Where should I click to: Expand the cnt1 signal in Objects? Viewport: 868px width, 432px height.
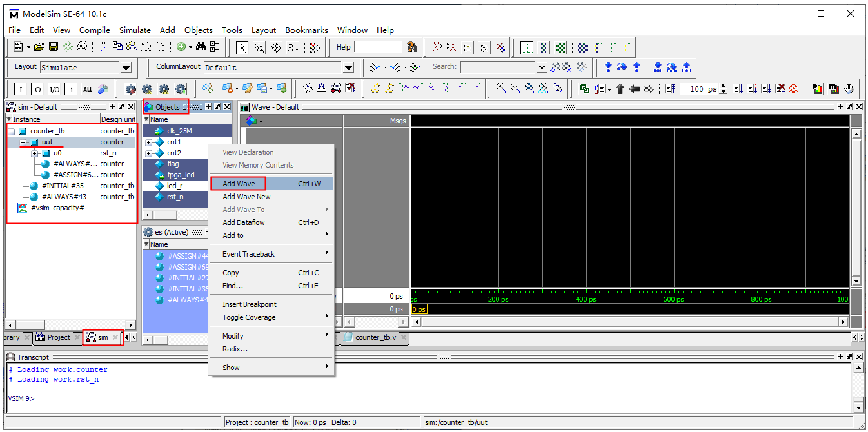(x=149, y=142)
